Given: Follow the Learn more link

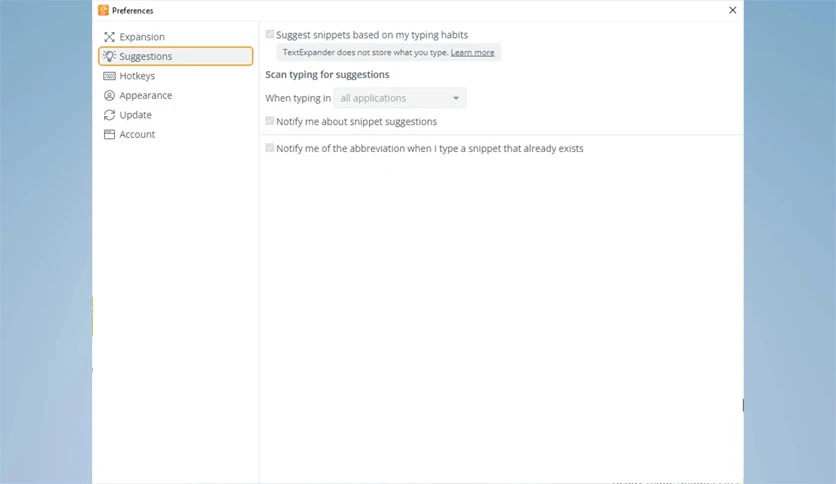Looking at the screenshot, I should (x=472, y=52).
